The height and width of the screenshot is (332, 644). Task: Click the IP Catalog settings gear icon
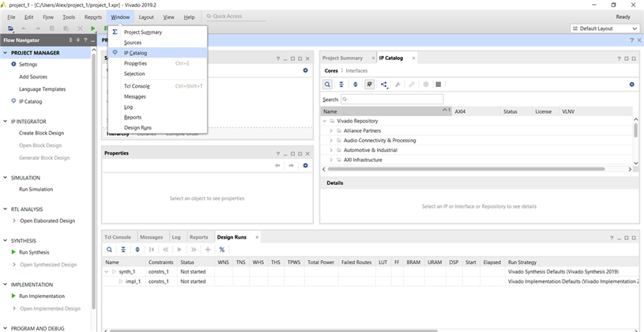click(631, 84)
